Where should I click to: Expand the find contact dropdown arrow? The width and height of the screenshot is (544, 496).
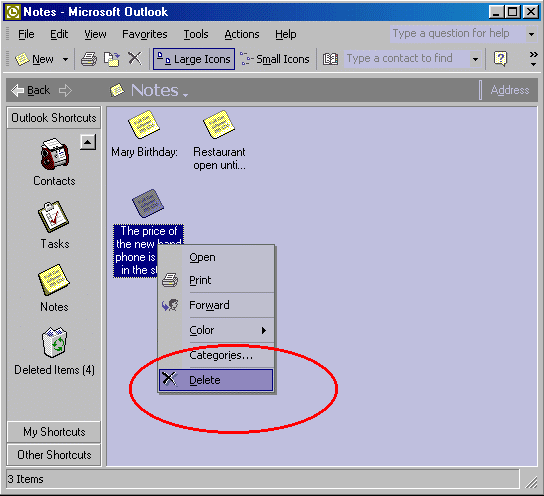[x=476, y=59]
